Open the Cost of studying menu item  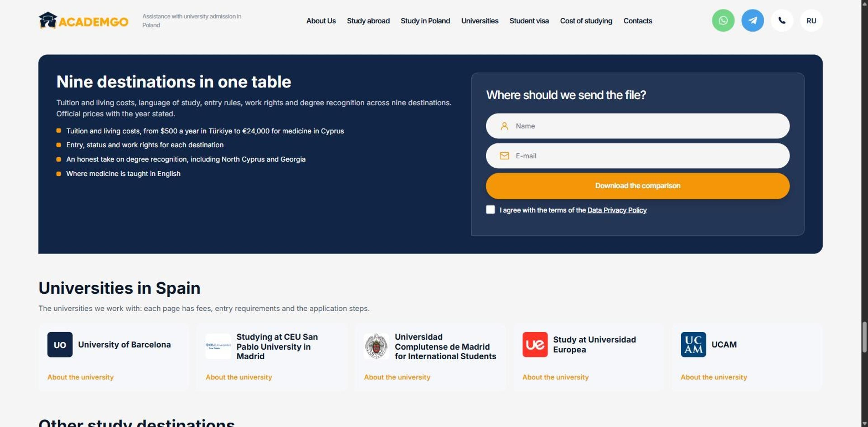586,21
